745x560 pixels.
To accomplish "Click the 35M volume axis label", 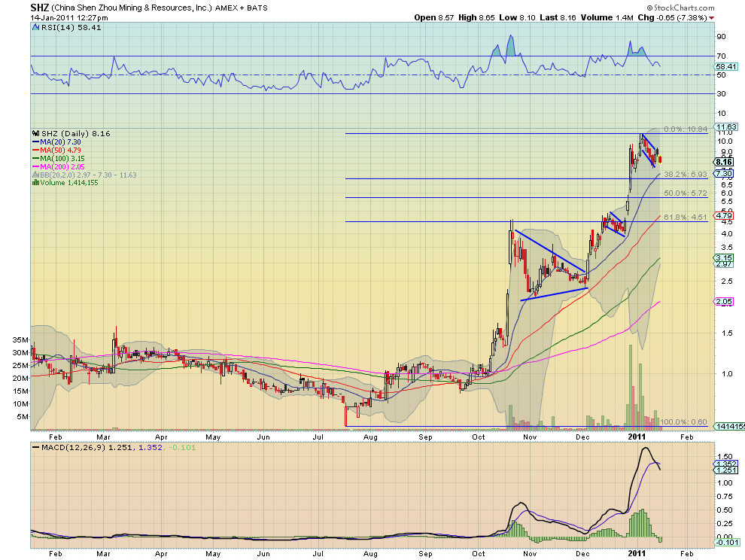I will coord(20,340).
